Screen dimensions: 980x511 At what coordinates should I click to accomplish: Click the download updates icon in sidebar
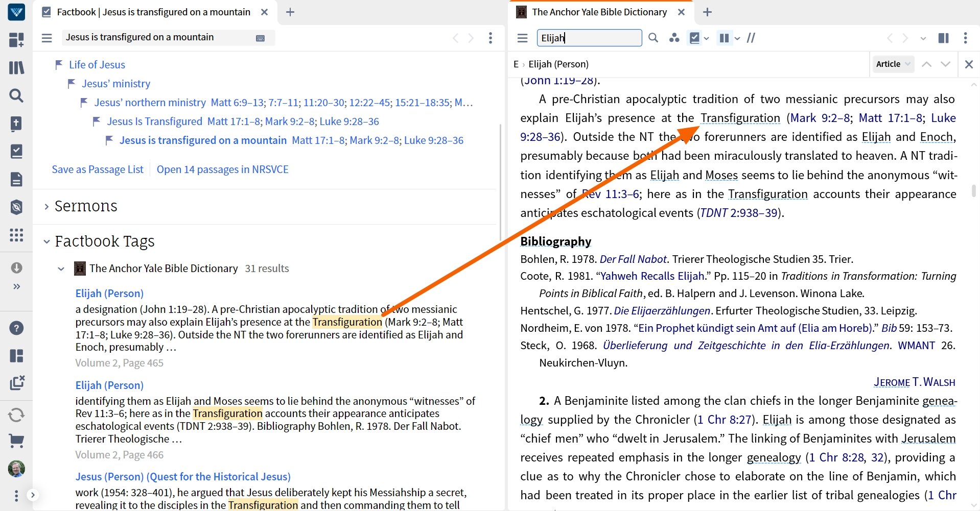[16, 267]
